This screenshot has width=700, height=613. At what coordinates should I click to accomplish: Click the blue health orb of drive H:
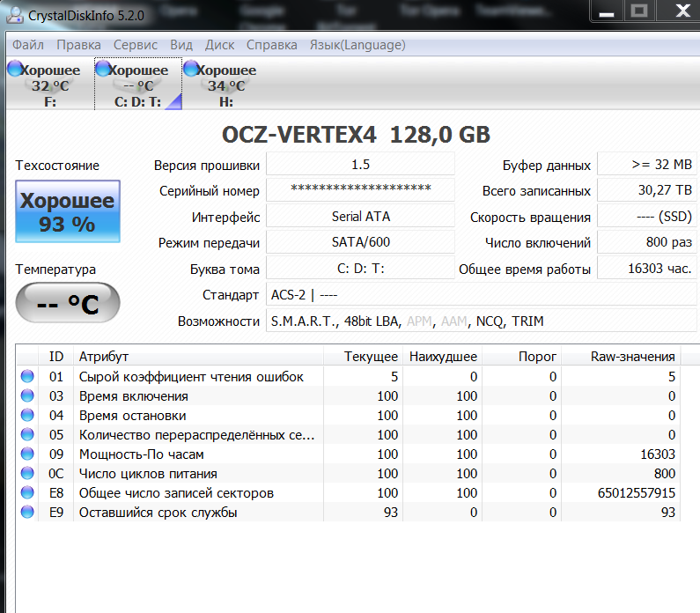192,69
